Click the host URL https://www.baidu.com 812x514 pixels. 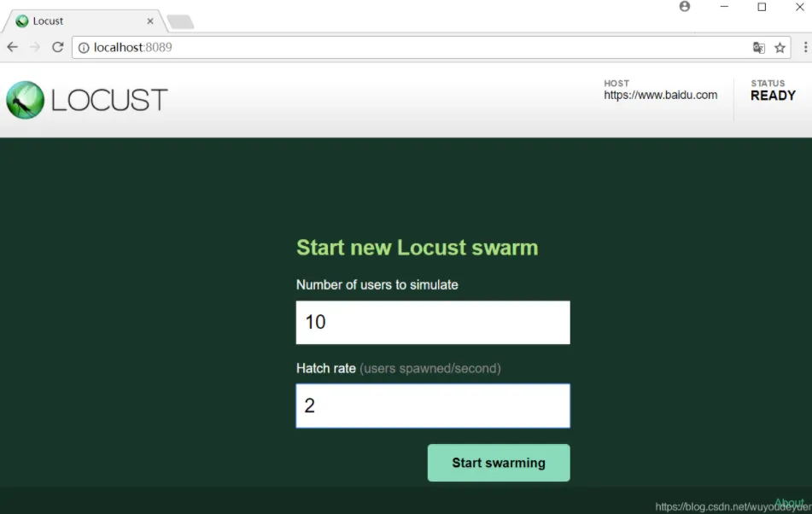click(x=660, y=96)
